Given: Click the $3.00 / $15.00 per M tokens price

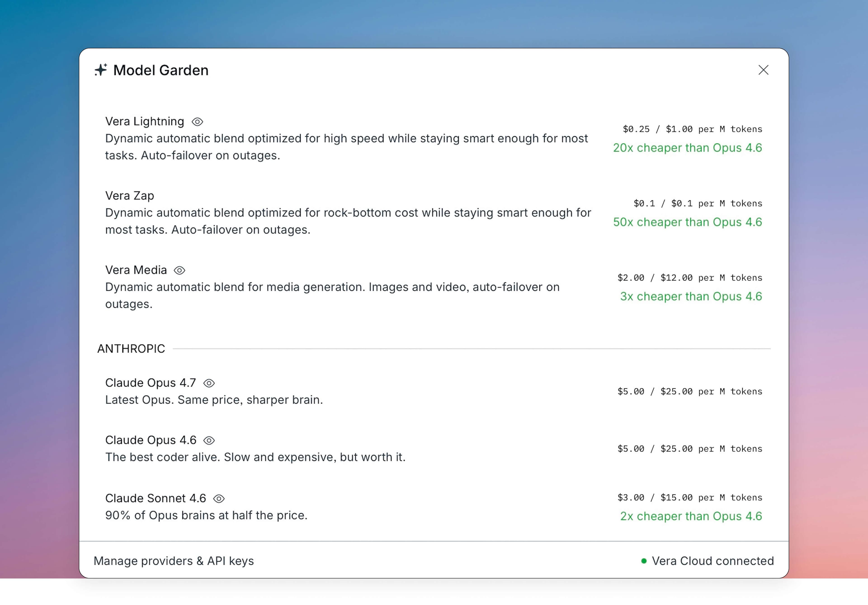Looking at the screenshot, I should coord(690,498).
